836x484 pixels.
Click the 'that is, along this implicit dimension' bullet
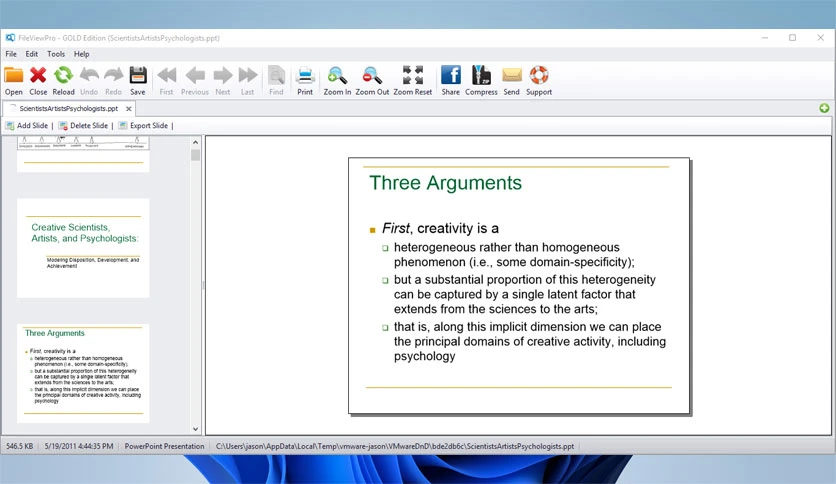coord(529,341)
